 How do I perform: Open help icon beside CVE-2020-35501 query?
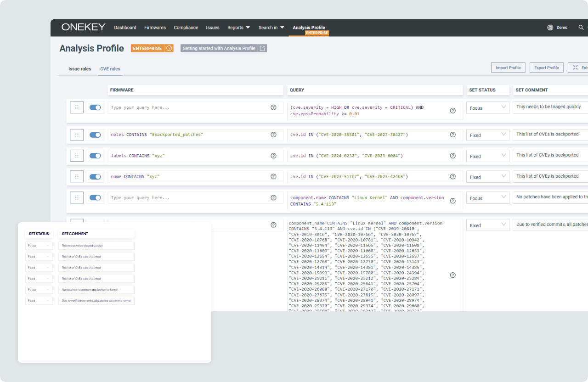pyautogui.click(x=452, y=135)
